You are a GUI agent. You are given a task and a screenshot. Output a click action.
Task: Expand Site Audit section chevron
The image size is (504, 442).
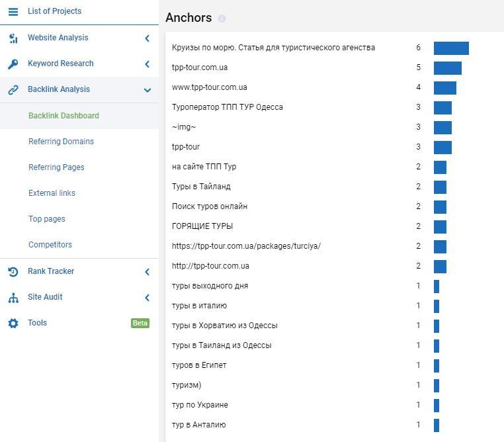coord(147,298)
